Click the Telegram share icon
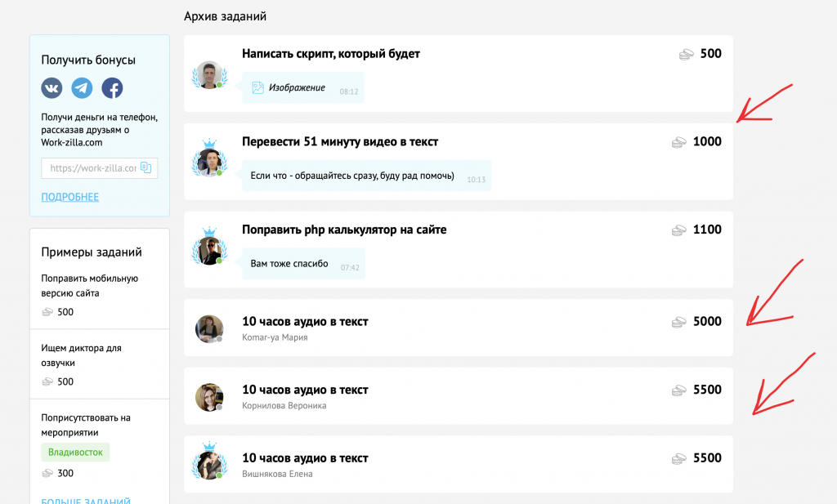The width and height of the screenshot is (837, 504). [82, 88]
